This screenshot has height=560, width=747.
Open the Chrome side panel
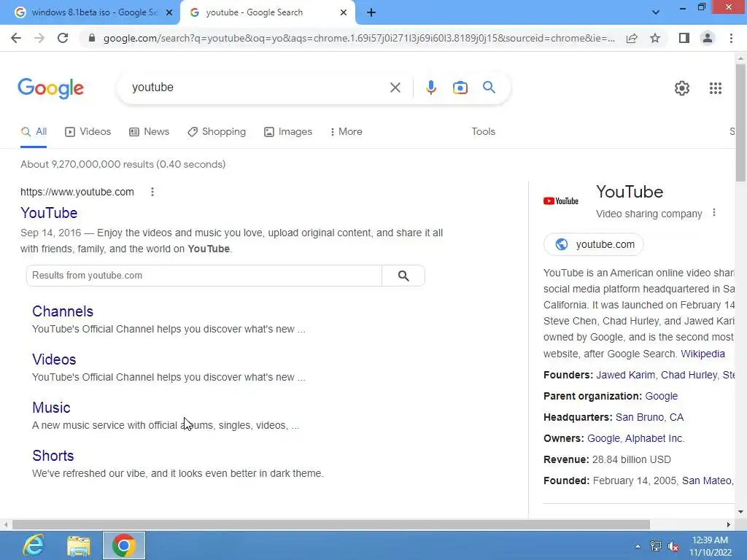(684, 38)
